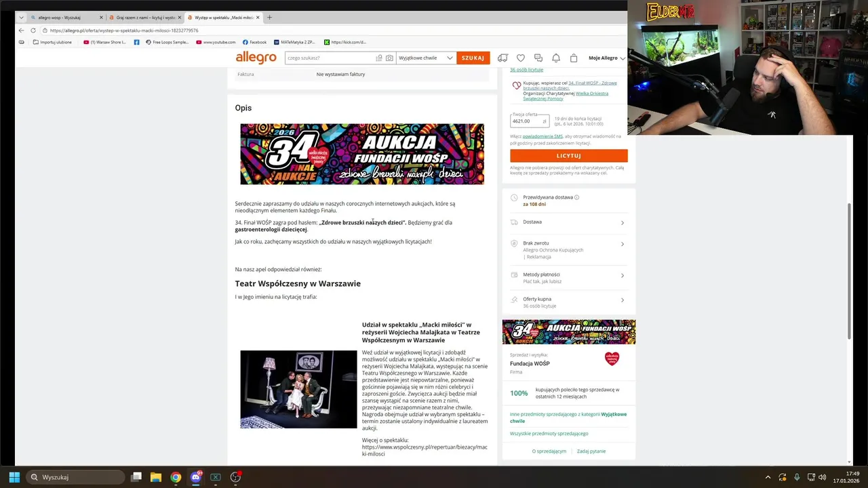868x488 pixels.
Task: Open favorites with the heart icon
Action: click(x=521, y=58)
